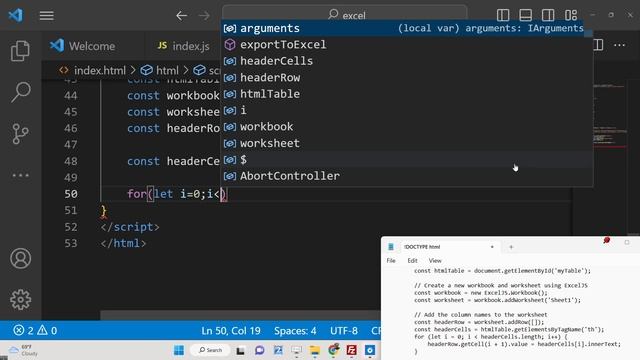Open FileZilla from the taskbar

(351, 350)
